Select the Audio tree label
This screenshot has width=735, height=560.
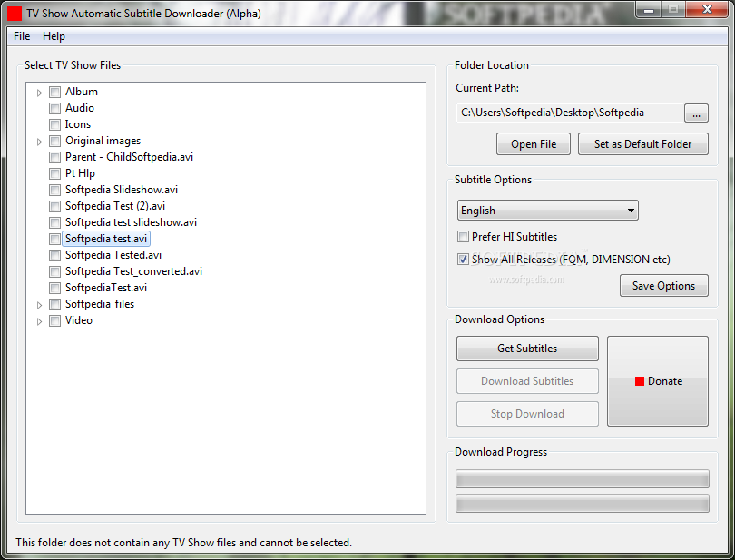point(80,108)
